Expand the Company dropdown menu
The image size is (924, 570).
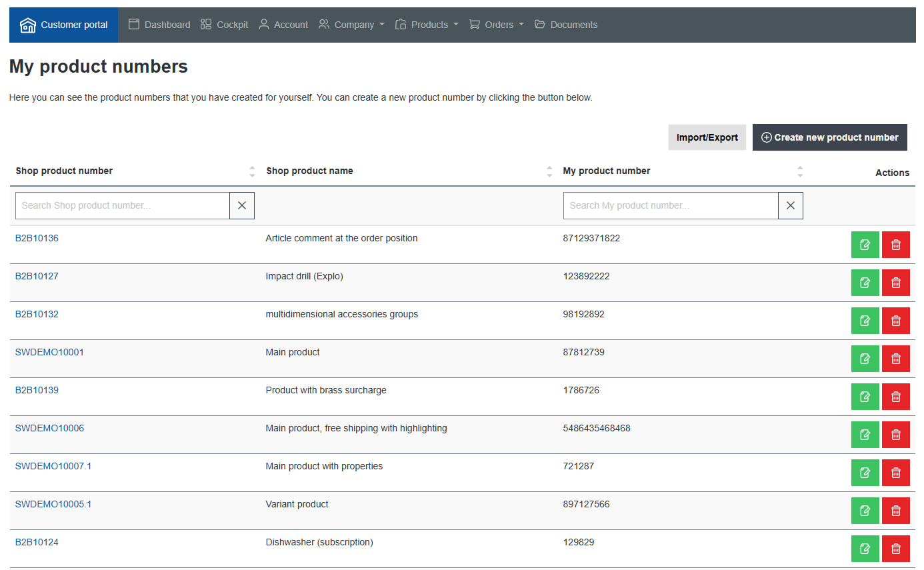click(351, 25)
